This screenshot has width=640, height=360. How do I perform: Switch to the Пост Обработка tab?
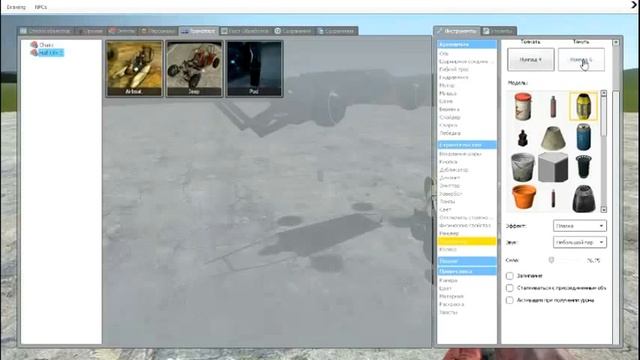(x=245, y=31)
